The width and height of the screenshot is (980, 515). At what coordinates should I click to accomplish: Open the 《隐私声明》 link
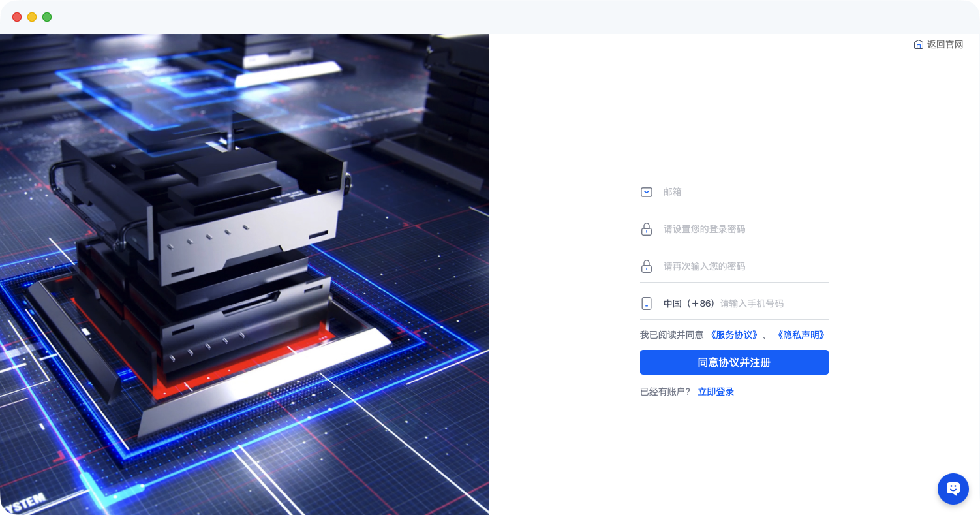(x=801, y=335)
